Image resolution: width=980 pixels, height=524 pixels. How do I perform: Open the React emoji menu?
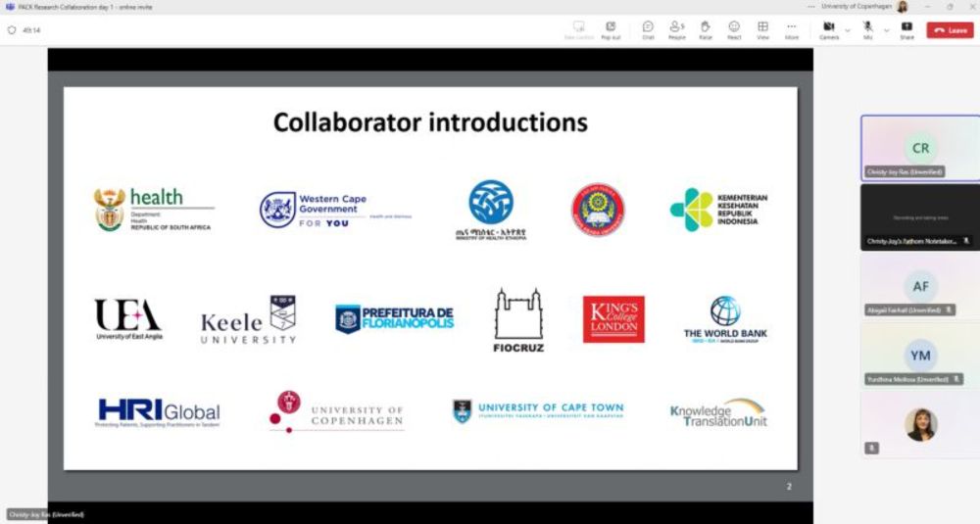tap(734, 30)
